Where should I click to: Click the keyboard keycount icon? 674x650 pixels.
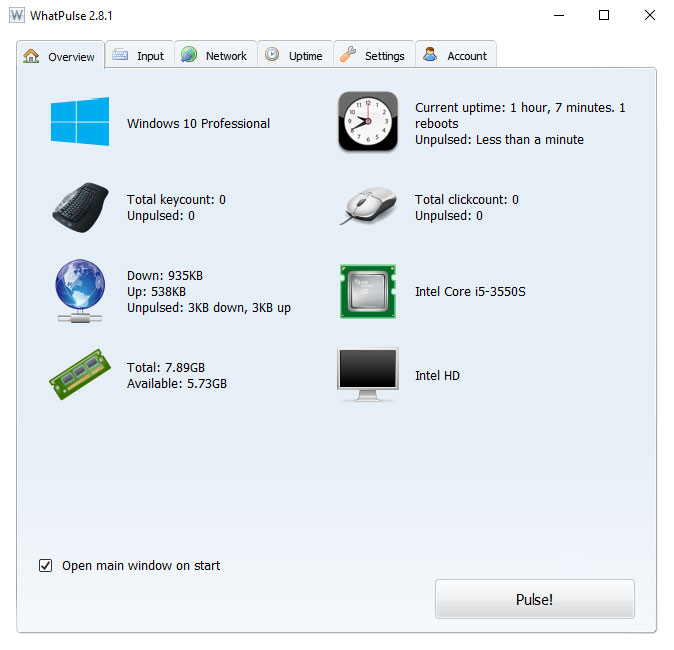pos(80,207)
